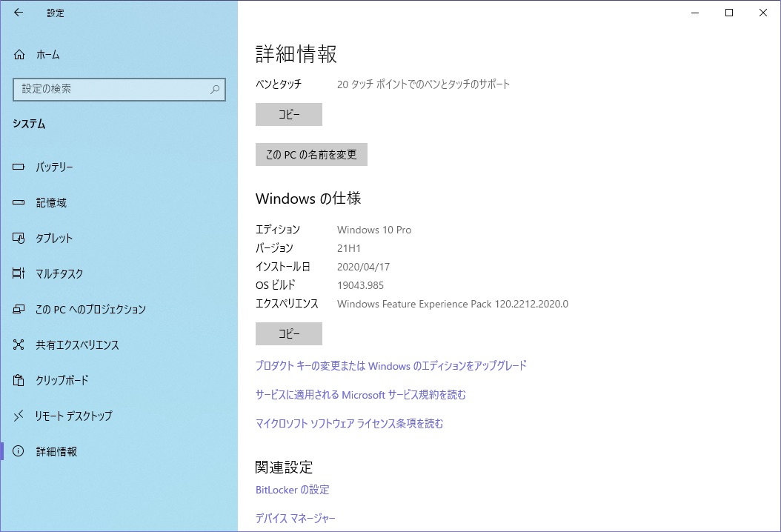Image resolution: width=781 pixels, height=532 pixels.
Task: Go to マルチタスク settings
Action: (x=59, y=273)
